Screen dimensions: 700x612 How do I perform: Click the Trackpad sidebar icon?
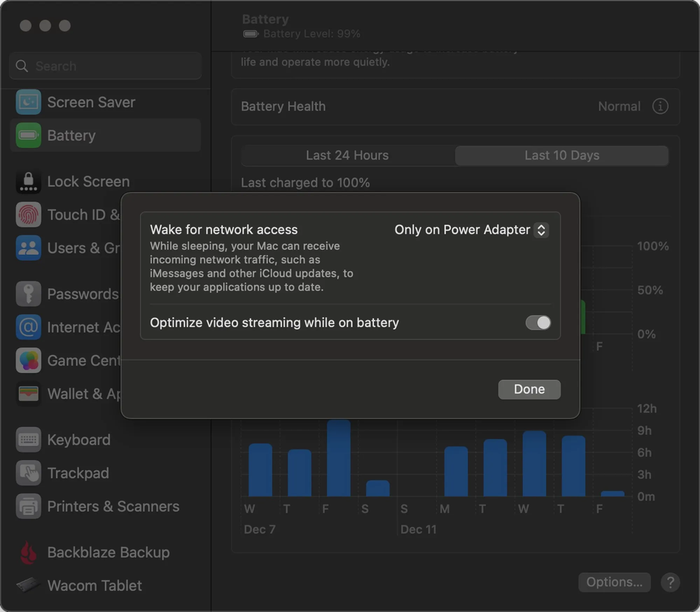(x=28, y=473)
